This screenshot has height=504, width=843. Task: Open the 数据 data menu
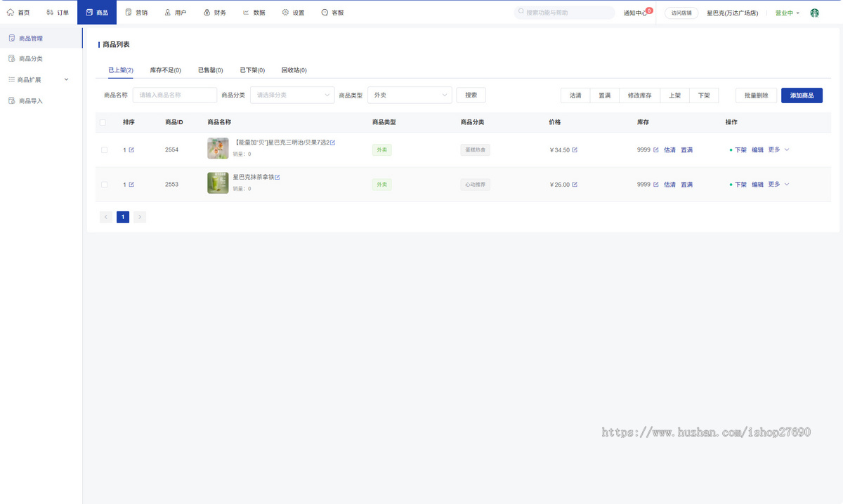click(x=254, y=13)
